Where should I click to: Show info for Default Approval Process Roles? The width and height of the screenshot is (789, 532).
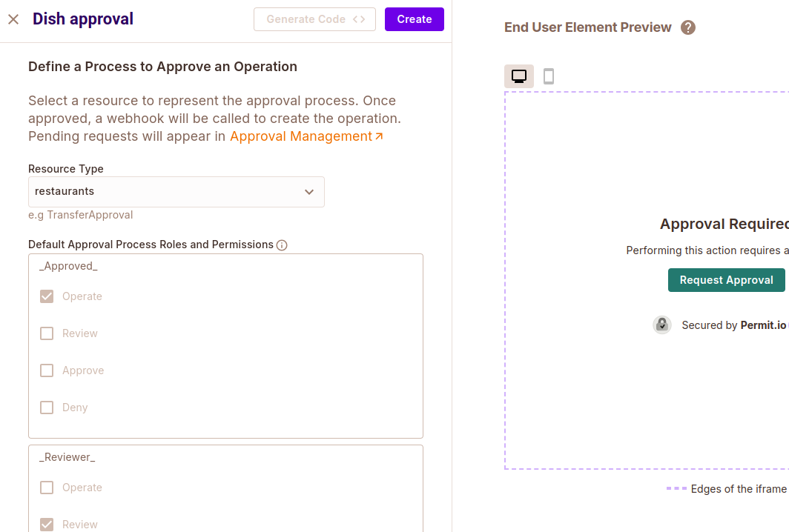point(282,245)
